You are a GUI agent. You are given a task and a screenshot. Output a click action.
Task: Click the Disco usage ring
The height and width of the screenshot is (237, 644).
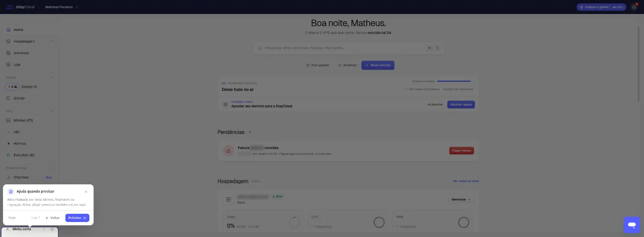click(x=294, y=222)
